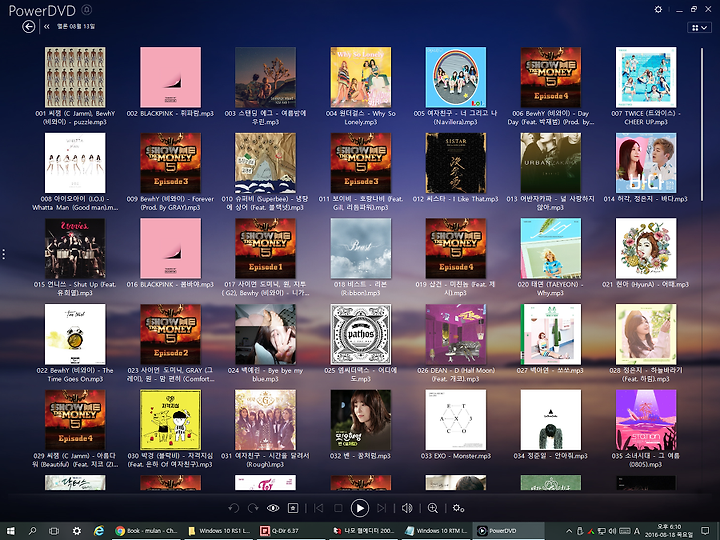
Task: Select 008 I.O.I Whatta Man cover
Action: coord(75,163)
